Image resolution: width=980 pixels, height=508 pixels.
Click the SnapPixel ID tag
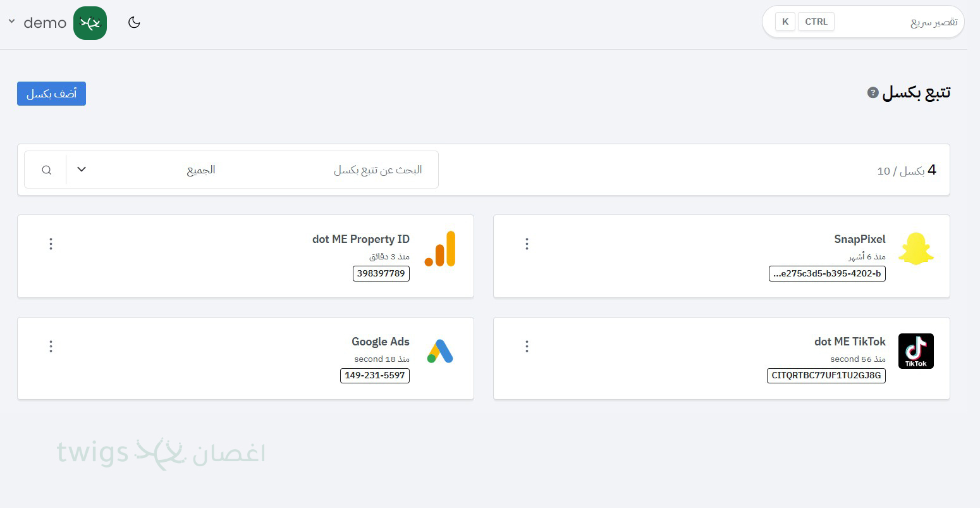click(827, 273)
